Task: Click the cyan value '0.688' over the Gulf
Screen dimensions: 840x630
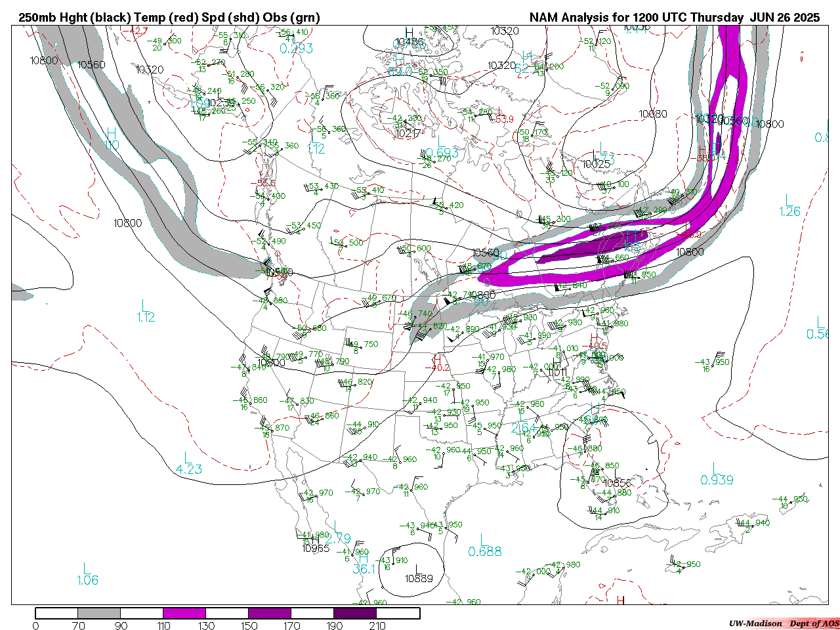Action: click(x=485, y=552)
